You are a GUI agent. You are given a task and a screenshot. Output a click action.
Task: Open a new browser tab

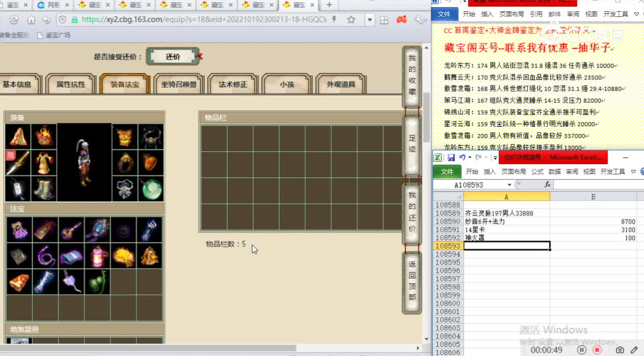(x=329, y=5)
